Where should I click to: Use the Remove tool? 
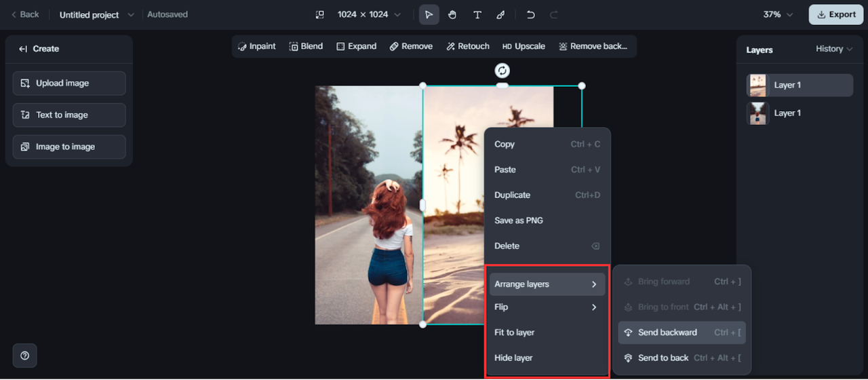click(x=411, y=46)
